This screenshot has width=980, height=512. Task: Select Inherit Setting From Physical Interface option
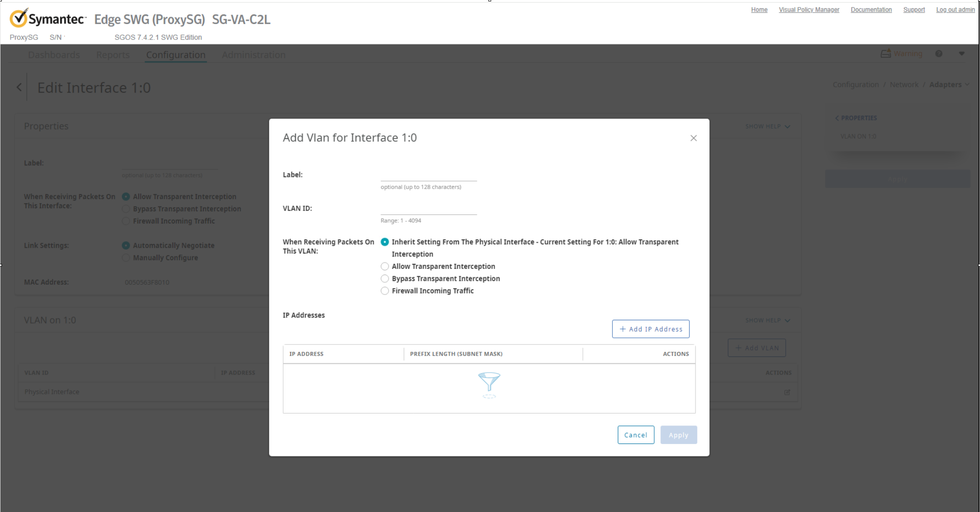[x=385, y=242]
